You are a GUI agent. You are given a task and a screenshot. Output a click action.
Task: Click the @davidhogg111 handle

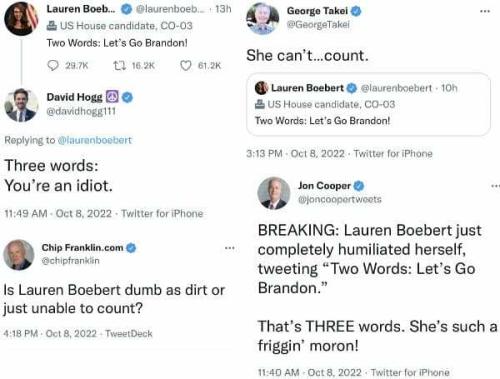point(81,111)
